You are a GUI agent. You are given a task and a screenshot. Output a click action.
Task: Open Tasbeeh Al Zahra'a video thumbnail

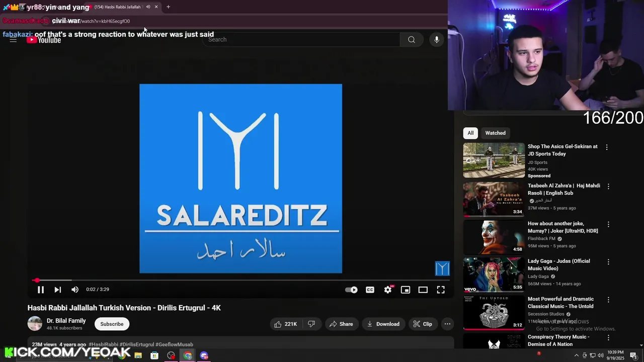coord(494,199)
